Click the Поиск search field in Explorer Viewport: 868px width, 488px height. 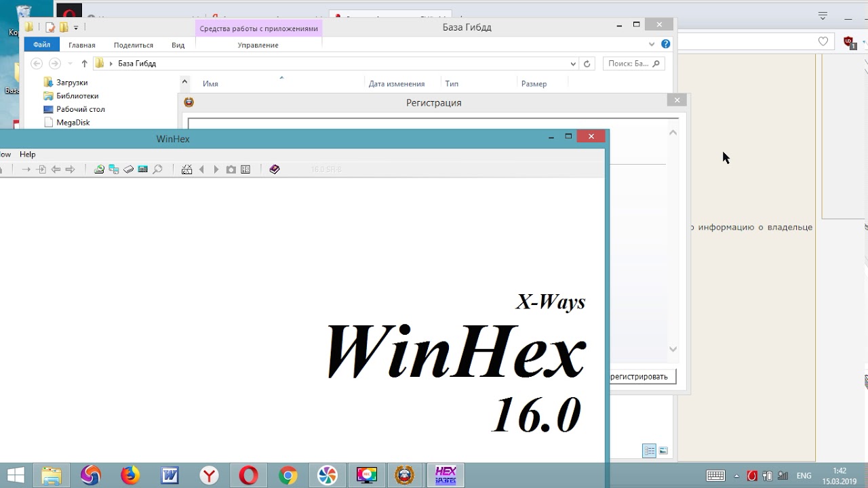pos(633,64)
